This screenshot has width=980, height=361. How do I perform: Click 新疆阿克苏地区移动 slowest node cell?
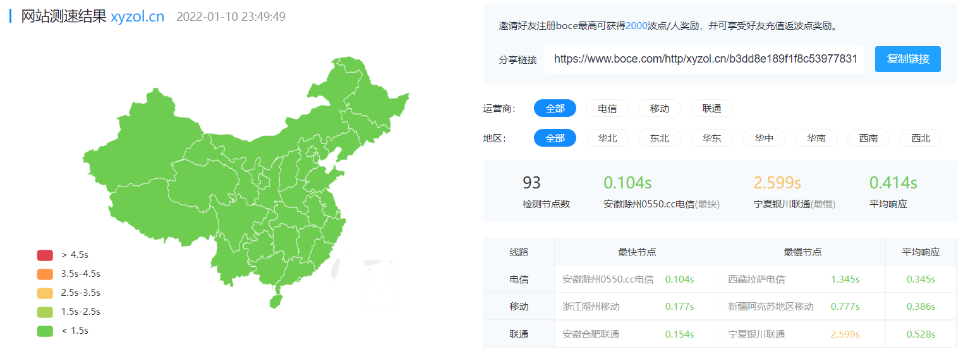pos(771,306)
